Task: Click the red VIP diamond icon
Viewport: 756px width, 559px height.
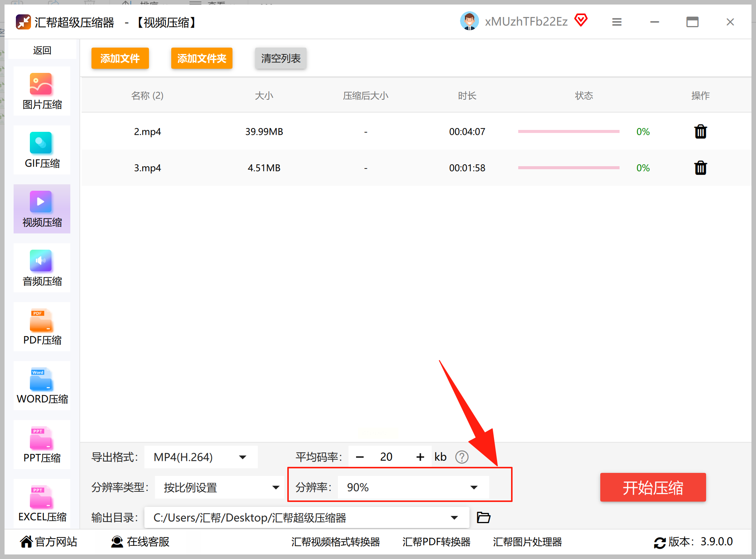Action: [581, 20]
